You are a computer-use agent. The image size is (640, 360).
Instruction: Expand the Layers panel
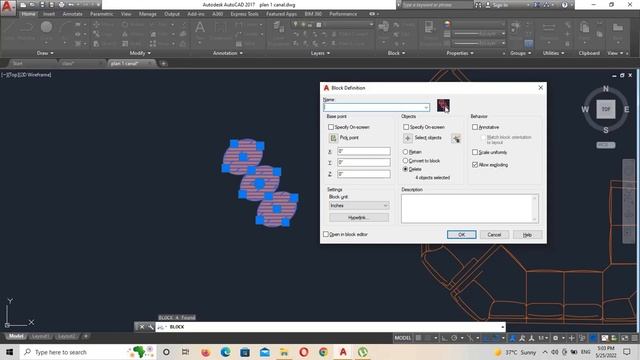pyautogui.click(x=320, y=53)
